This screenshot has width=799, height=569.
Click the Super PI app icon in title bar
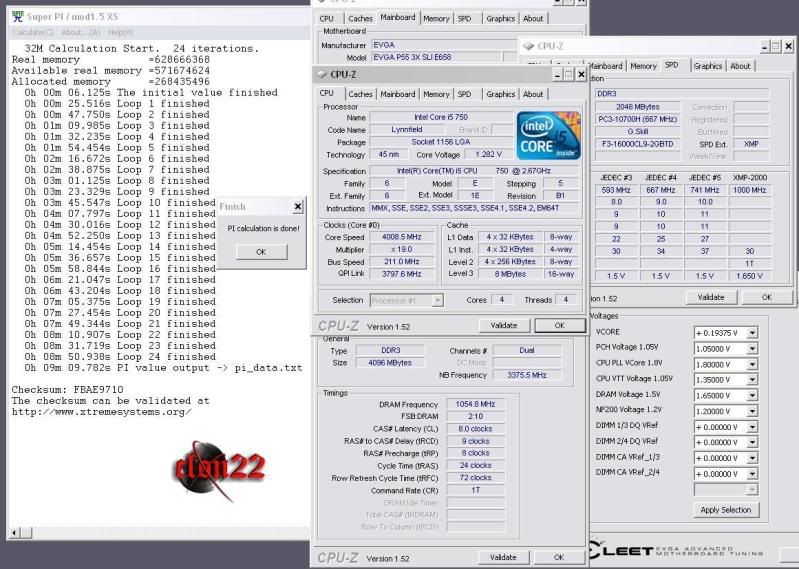click(18, 17)
